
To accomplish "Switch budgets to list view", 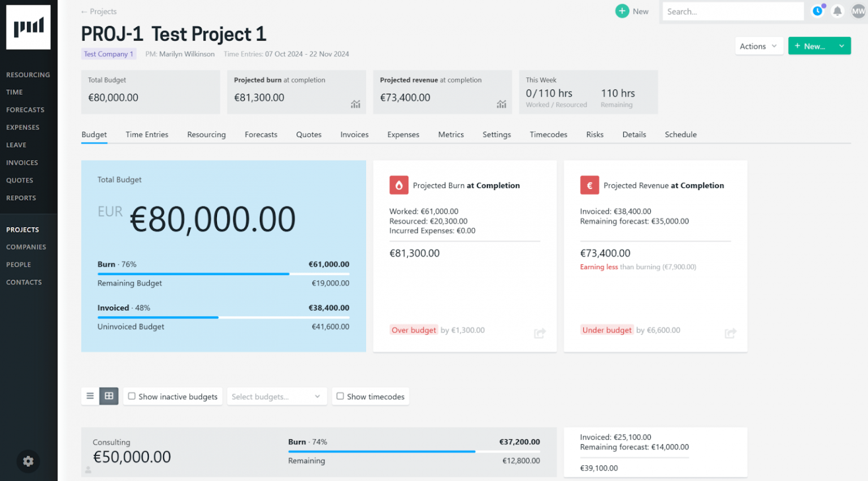I will [90, 396].
